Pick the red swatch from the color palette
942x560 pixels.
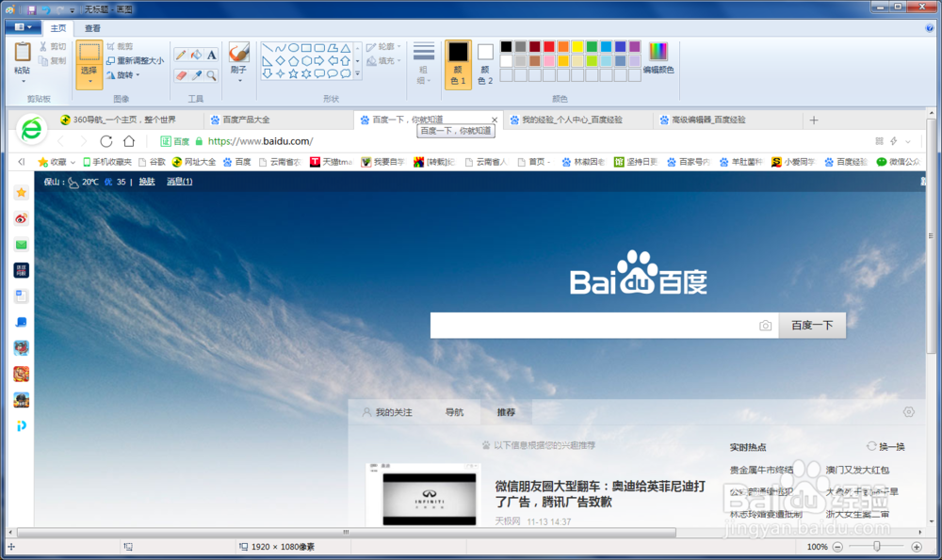tap(549, 47)
